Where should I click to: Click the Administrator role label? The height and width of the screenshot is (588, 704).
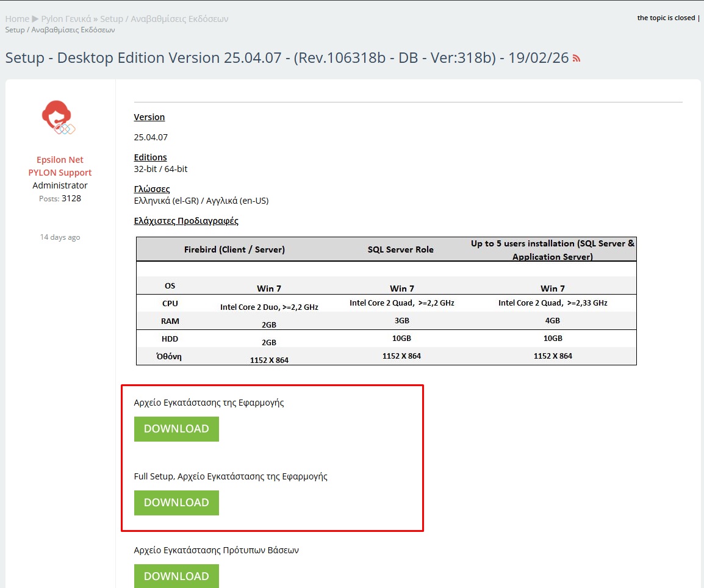point(60,185)
